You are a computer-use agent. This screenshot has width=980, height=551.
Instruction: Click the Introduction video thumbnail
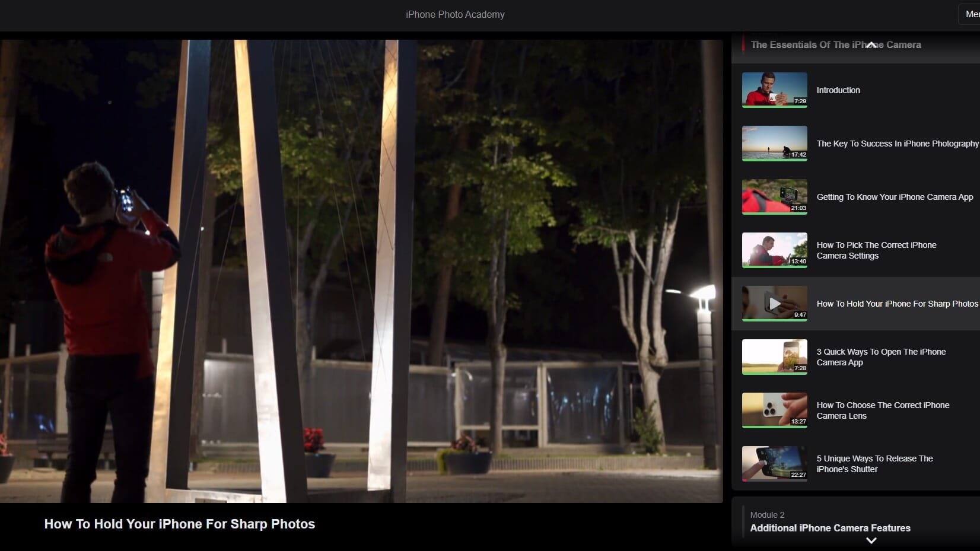(x=774, y=90)
